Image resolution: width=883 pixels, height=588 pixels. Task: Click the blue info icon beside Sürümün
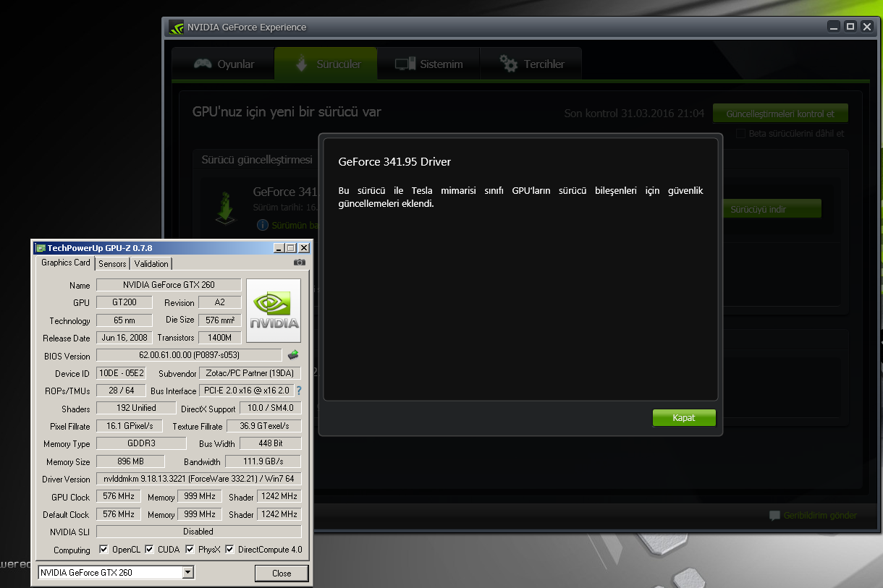point(263,225)
